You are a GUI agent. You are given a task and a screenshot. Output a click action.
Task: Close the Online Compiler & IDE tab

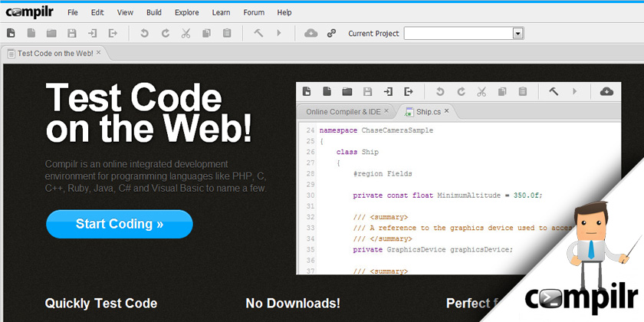point(386,111)
